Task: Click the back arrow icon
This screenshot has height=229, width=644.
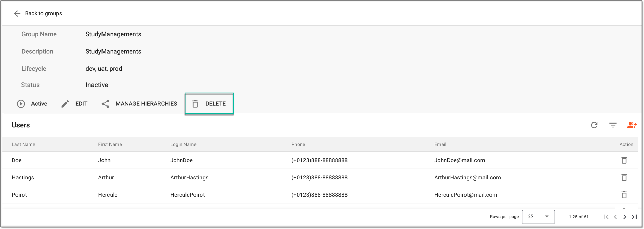Action: [17, 13]
